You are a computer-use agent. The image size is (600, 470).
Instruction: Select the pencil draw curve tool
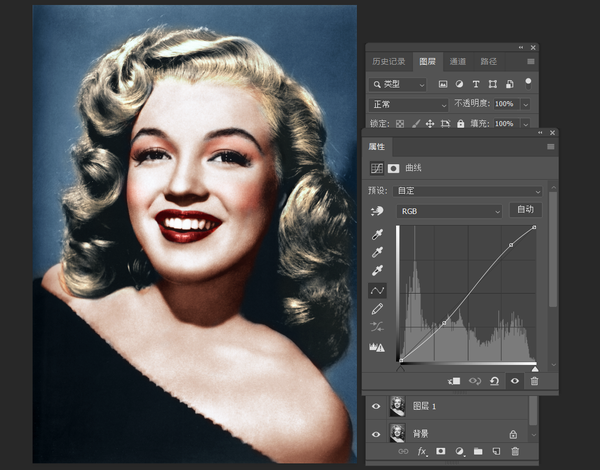tap(377, 309)
